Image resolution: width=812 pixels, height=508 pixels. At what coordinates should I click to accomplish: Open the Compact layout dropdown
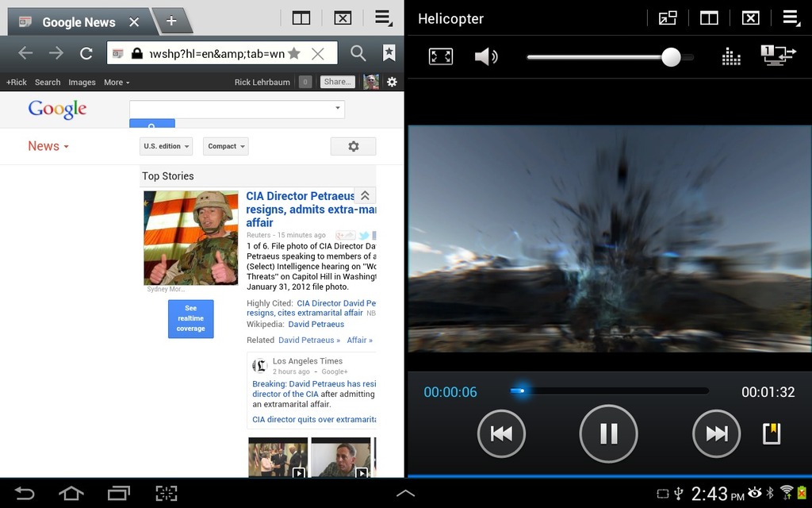point(226,146)
